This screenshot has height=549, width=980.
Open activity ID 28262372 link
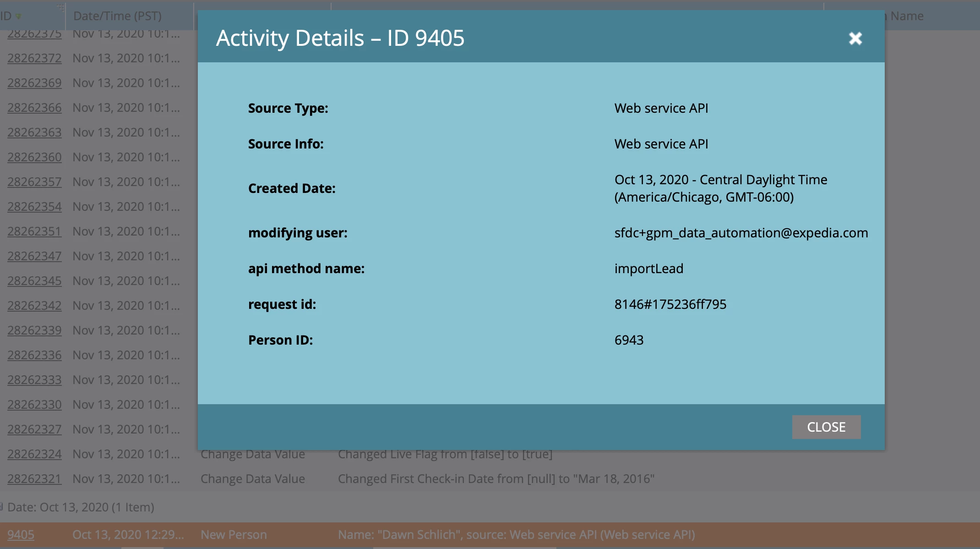click(x=34, y=58)
